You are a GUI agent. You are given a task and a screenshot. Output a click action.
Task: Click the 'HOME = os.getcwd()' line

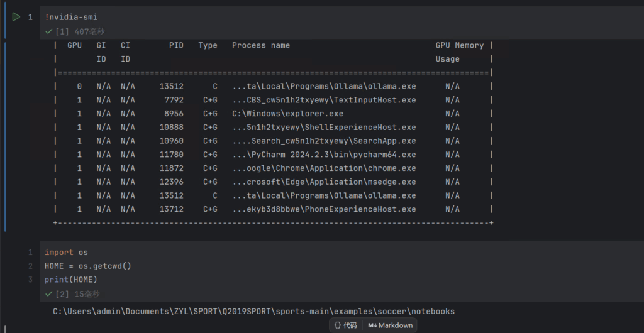(x=87, y=266)
